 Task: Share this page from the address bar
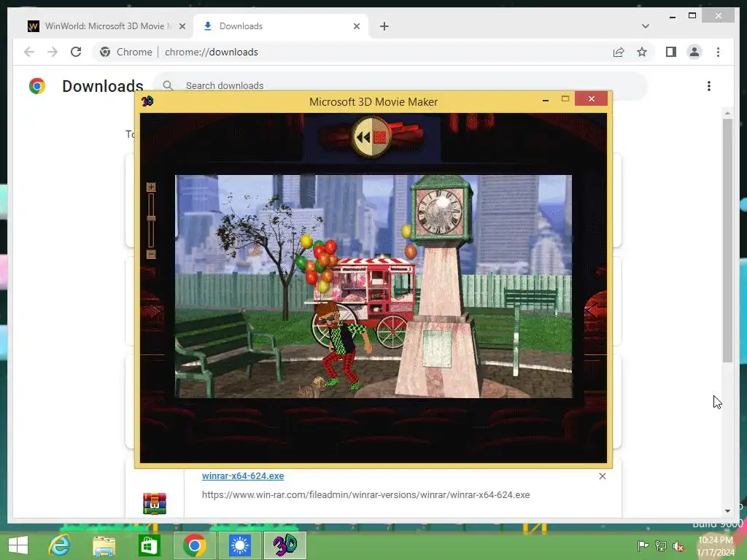pos(619,52)
